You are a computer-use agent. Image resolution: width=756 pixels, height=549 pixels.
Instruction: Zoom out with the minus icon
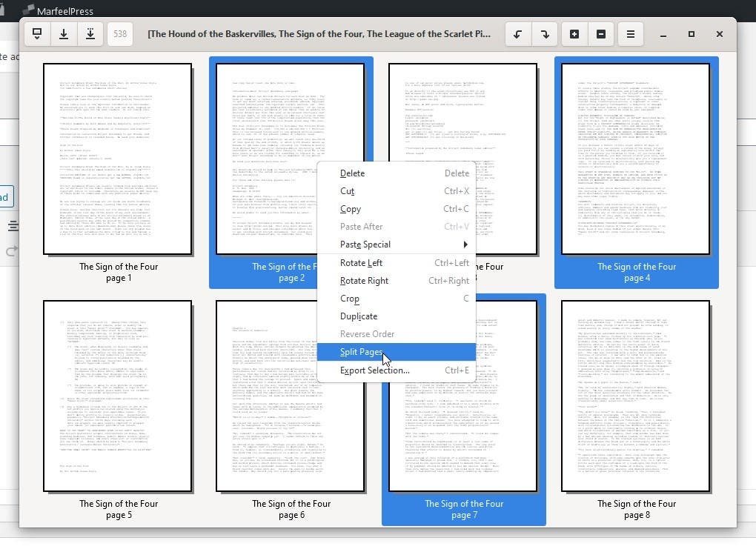[601, 34]
